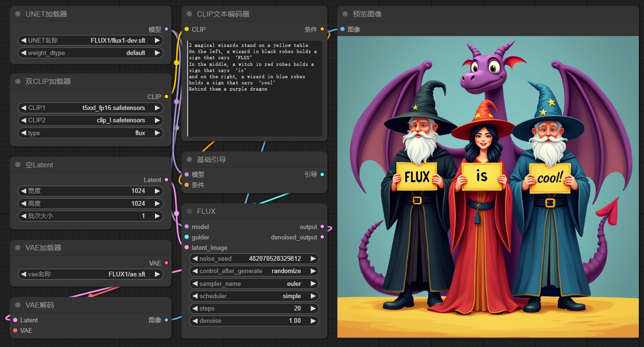The width and height of the screenshot is (644, 347).
Task: Decrease 高度 with its left arrow
Action: tap(23, 203)
